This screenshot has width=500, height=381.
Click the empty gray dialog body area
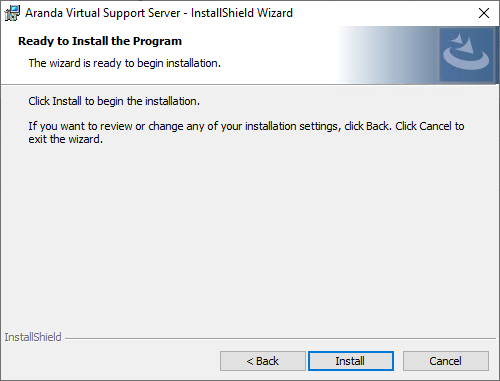point(250,233)
